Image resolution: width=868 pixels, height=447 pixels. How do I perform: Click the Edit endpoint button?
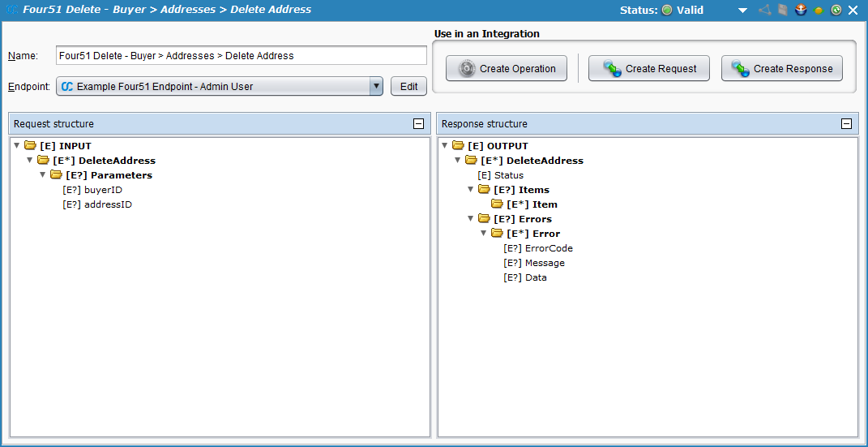tap(408, 87)
